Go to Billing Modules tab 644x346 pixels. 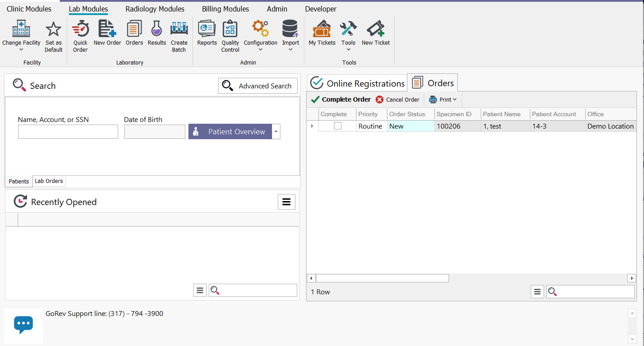pyautogui.click(x=226, y=9)
